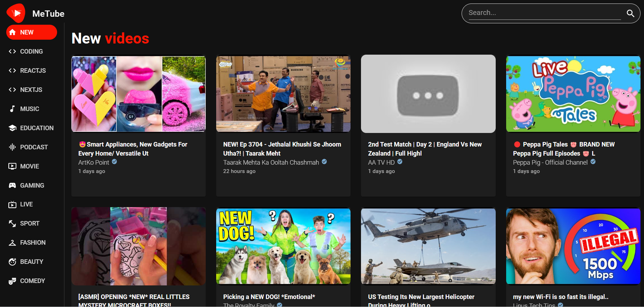Play the Jethalal dancing thumbnail
The width and height of the screenshot is (644, 307).
(x=283, y=94)
